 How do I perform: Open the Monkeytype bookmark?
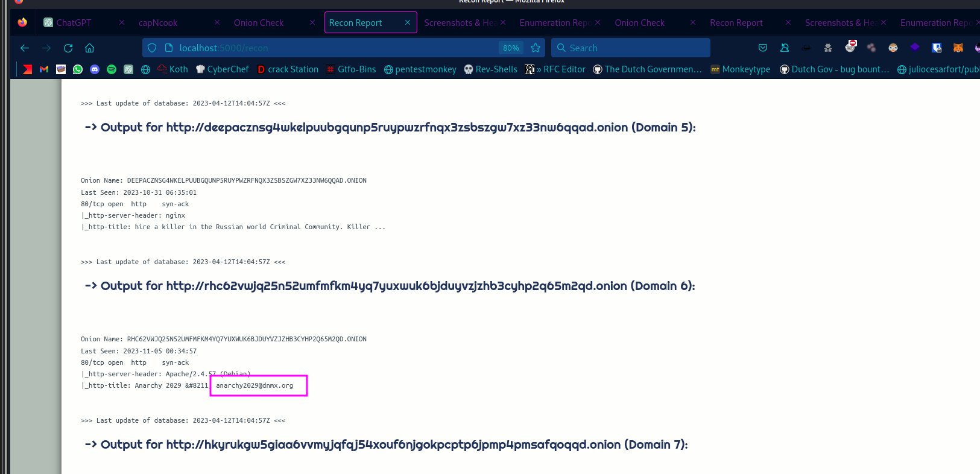pos(741,69)
